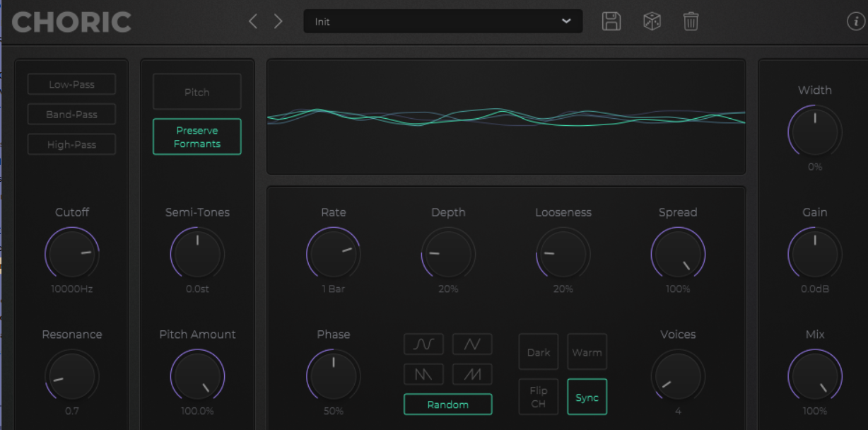Click the 100.0% pitch amount value
The height and width of the screenshot is (430, 868).
coord(197,411)
